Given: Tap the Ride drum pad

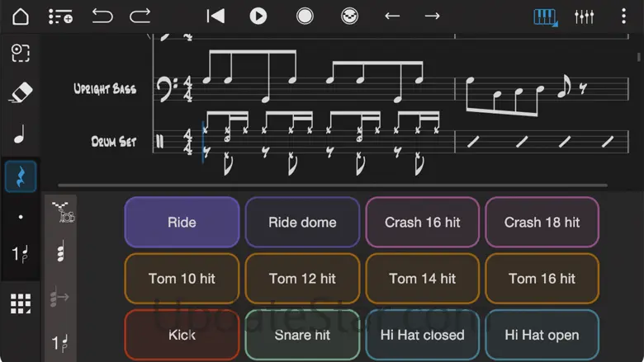Looking at the screenshot, I should [182, 222].
